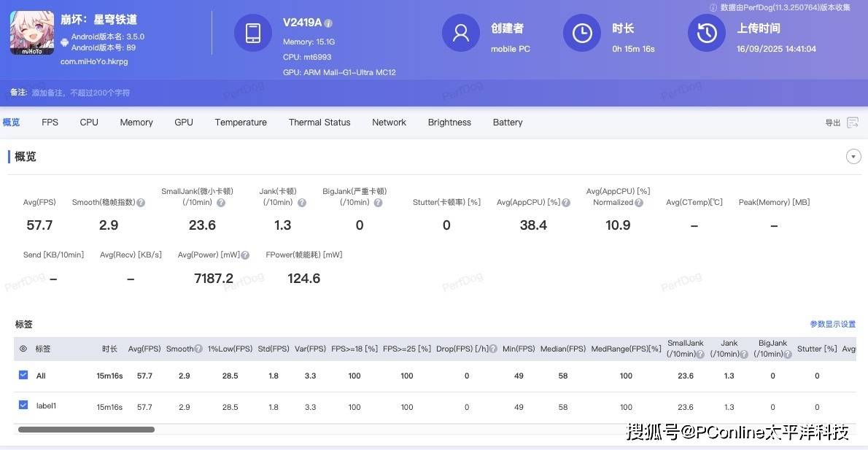Viewport: 868px width, 450px height.
Task: Open the Temperature tab
Action: pyautogui.click(x=241, y=123)
